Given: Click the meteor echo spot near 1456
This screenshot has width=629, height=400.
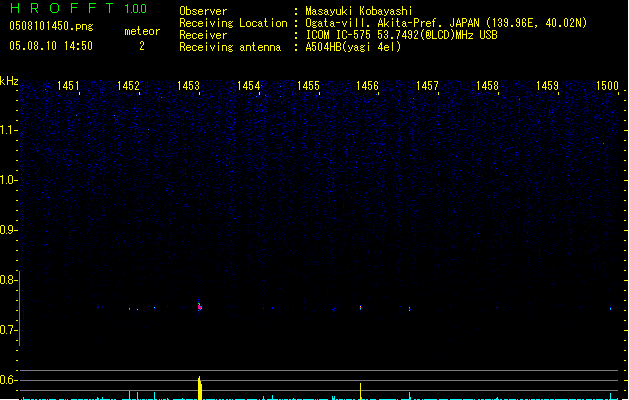Looking at the screenshot, I should pyautogui.click(x=360, y=308).
